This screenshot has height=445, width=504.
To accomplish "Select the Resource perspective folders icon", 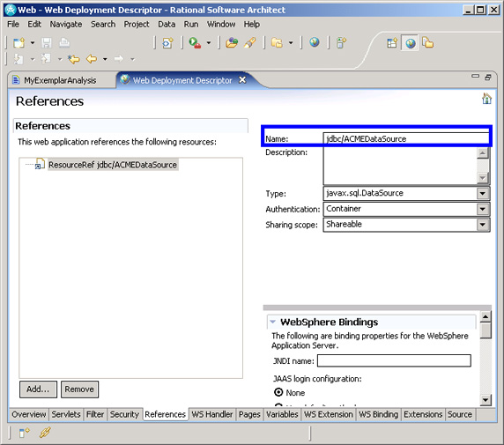I will click(428, 43).
